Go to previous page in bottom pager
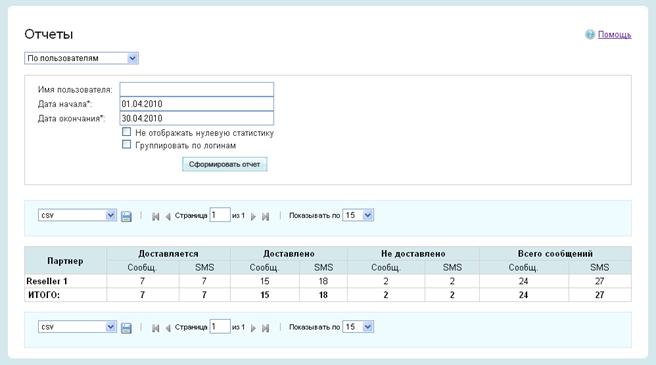This screenshot has height=365, width=656. (168, 328)
